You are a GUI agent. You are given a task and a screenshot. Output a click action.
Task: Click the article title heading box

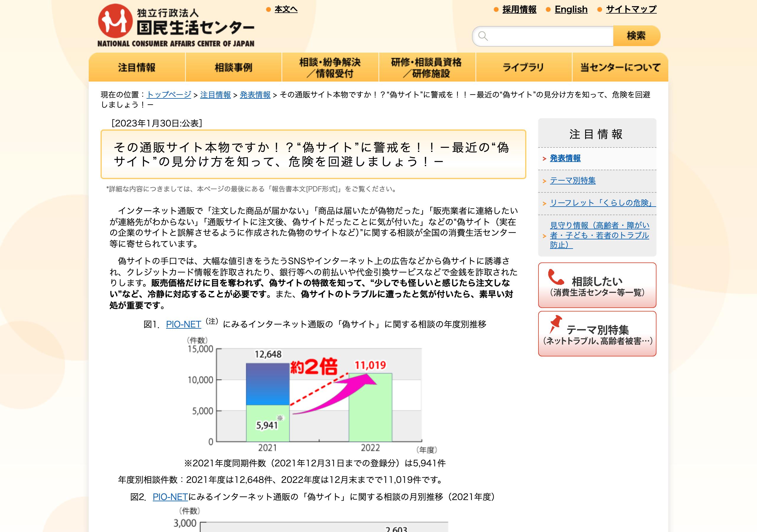[313, 154]
